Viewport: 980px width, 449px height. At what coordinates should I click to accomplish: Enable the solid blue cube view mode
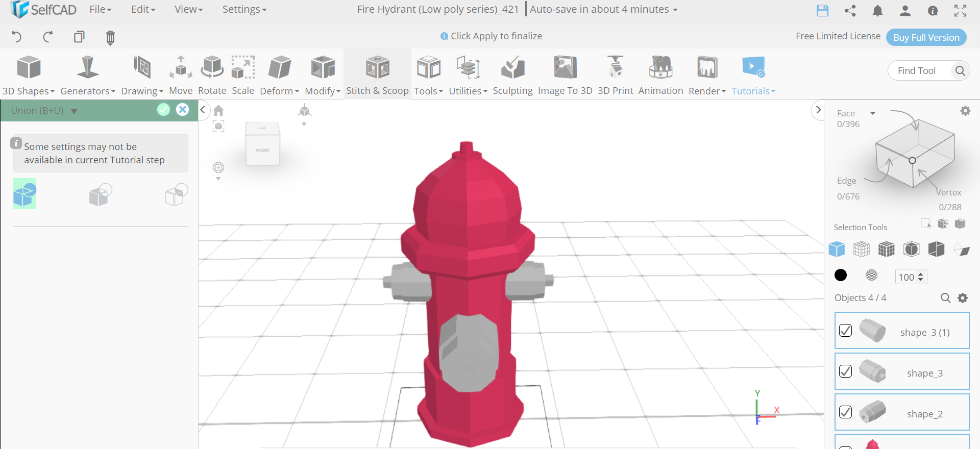click(x=837, y=249)
